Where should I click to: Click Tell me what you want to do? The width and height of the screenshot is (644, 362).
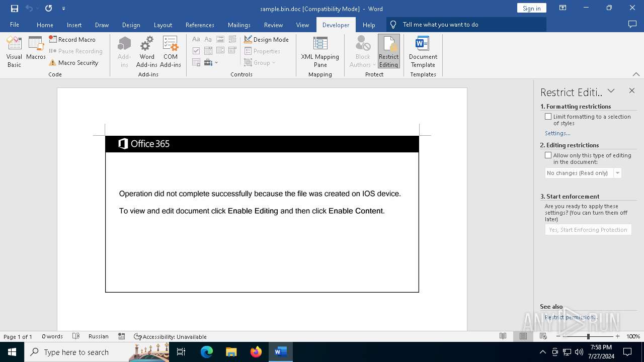466,25
